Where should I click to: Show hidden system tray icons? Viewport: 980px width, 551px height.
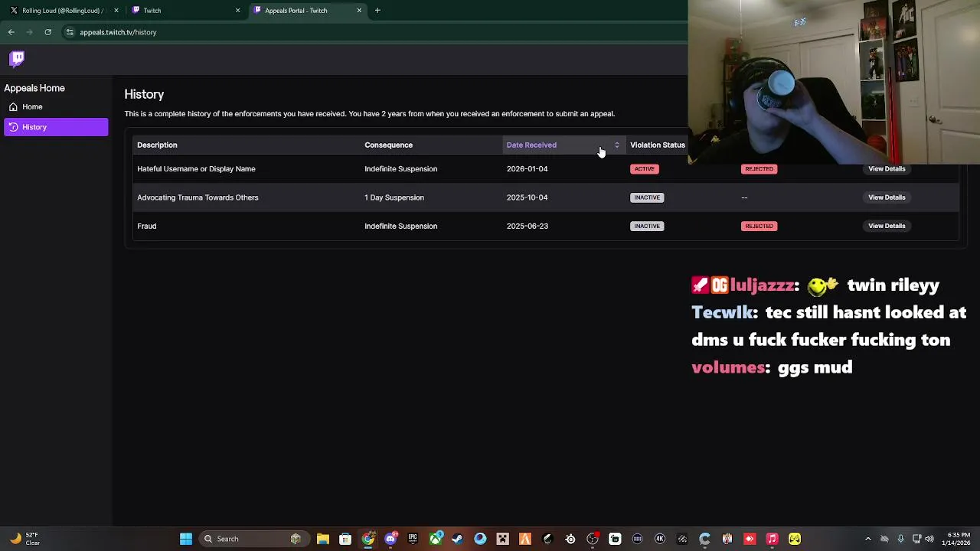click(867, 539)
